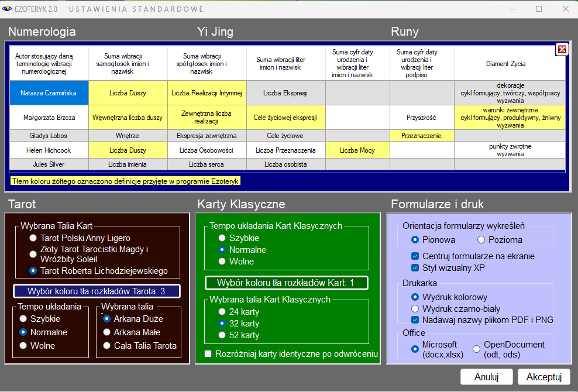Uncheck Centruj formularze na ekranie

point(415,256)
